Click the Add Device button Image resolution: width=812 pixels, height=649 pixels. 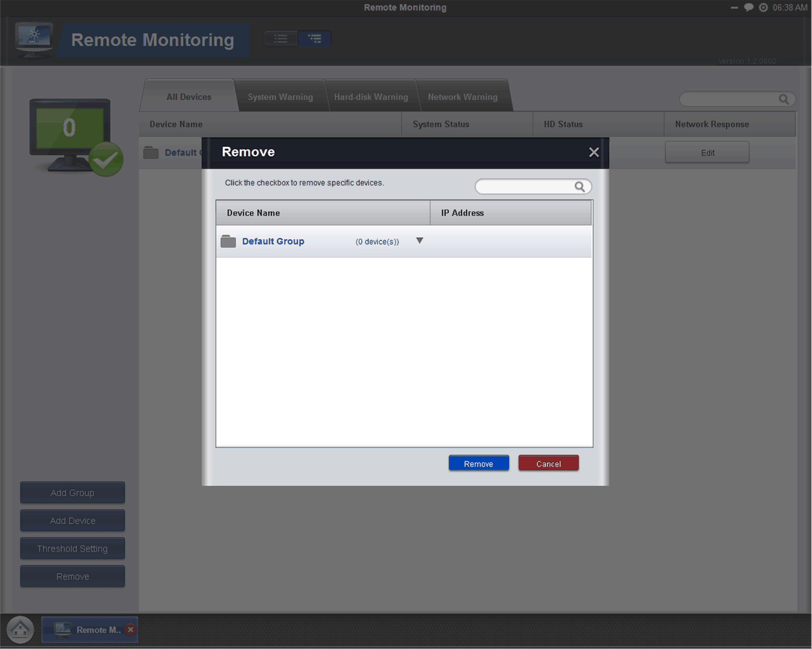(x=72, y=521)
